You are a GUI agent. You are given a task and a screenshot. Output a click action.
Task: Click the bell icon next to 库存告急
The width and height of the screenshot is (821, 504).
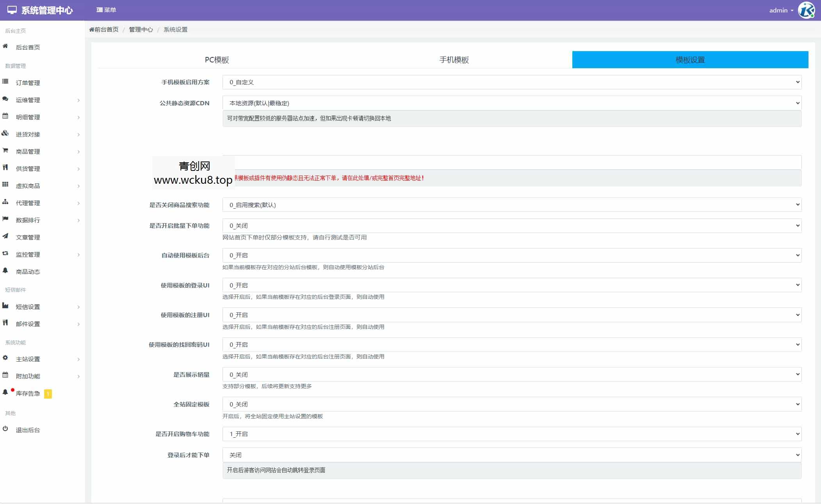(5, 392)
